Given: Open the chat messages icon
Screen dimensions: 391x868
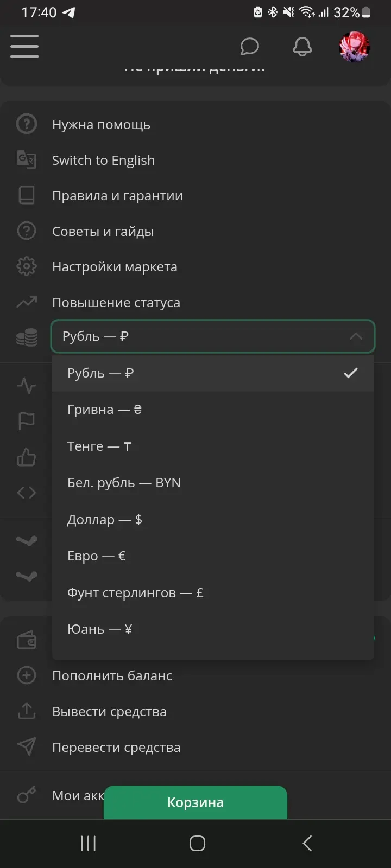Looking at the screenshot, I should tap(249, 47).
